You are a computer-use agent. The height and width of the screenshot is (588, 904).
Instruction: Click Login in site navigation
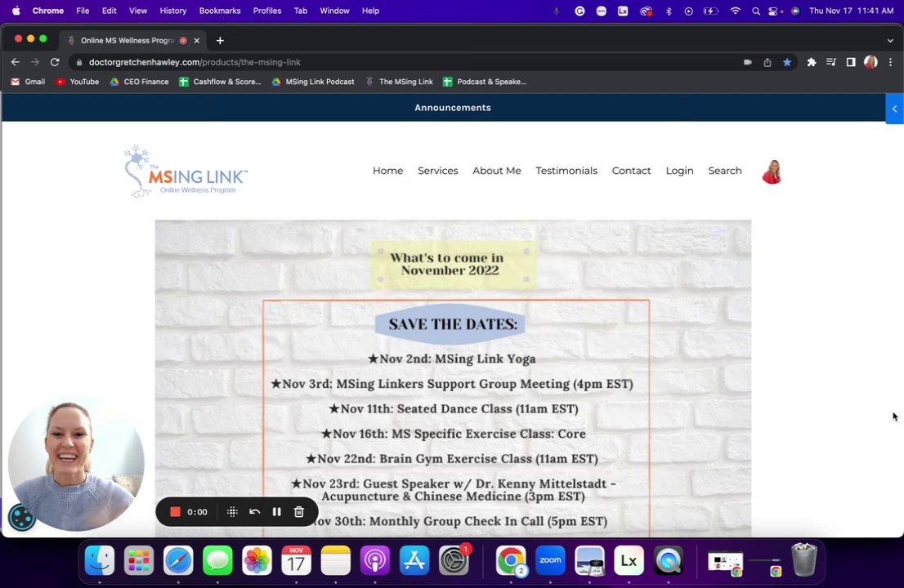679,171
